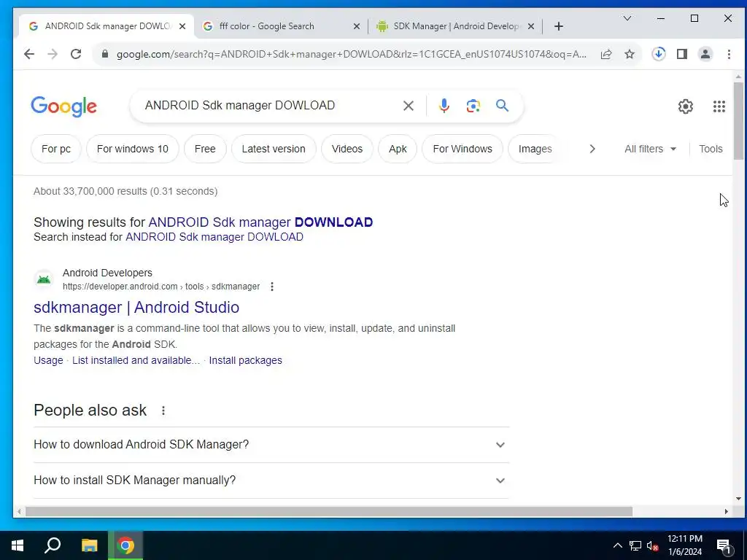Open the Chrome downloads indicator
This screenshot has height=560, width=747.
point(659,54)
